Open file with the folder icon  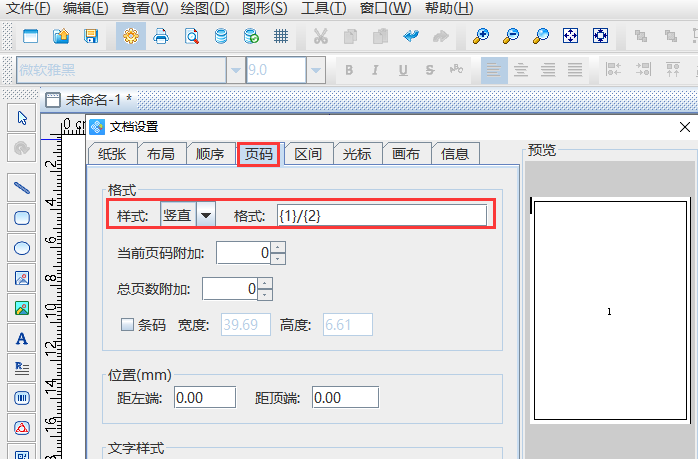[61, 36]
